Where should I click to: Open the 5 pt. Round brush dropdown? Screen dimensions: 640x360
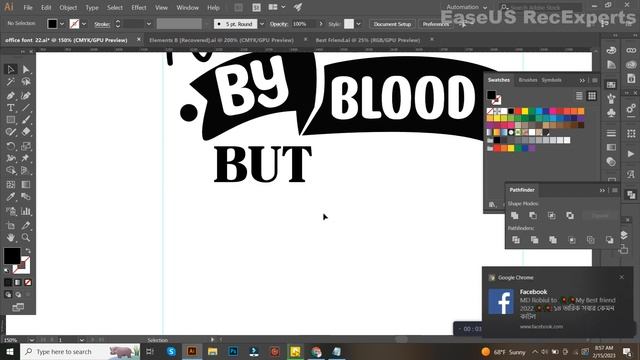click(x=262, y=24)
